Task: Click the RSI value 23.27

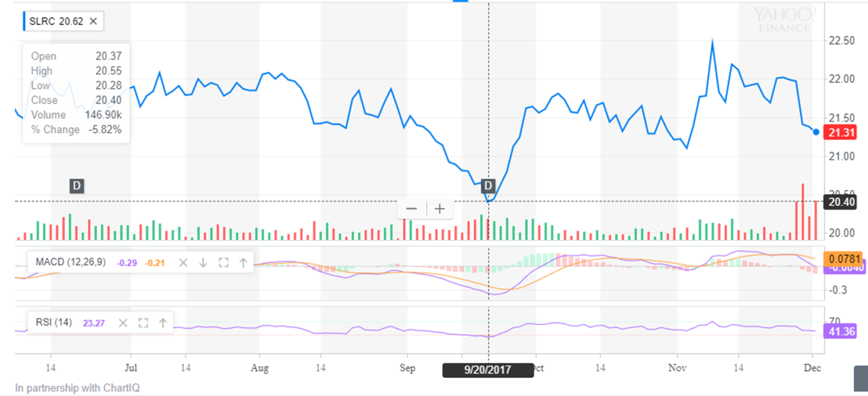Action: (x=94, y=323)
